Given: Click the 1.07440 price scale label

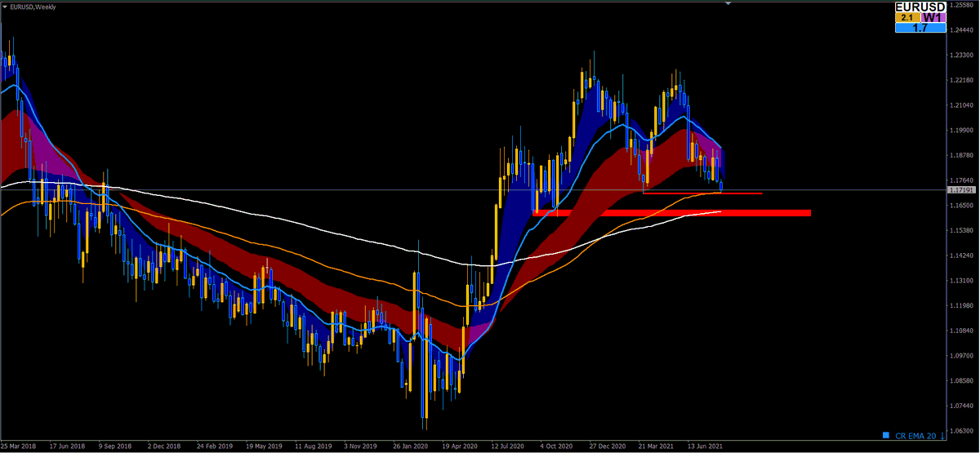Looking at the screenshot, I should pyautogui.click(x=963, y=406).
